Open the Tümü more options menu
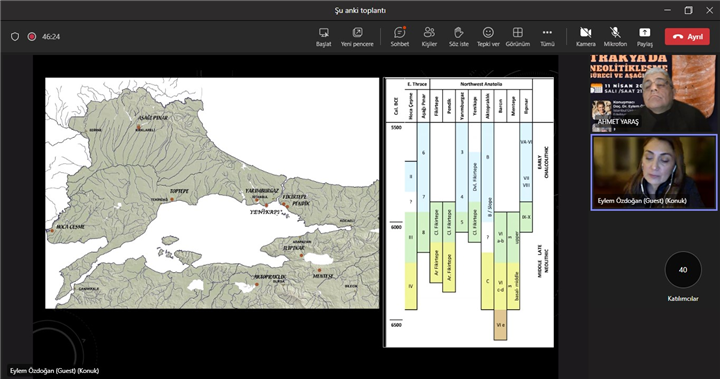This screenshot has width=720, height=379. point(547,37)
